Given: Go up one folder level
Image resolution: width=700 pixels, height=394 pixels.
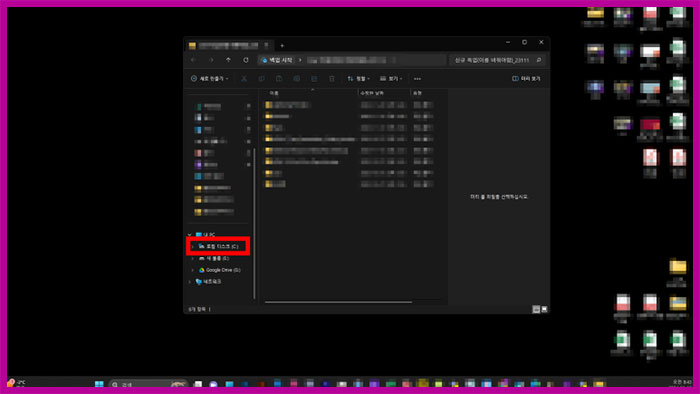Looking at the screenshot, I should pos(228,60).
